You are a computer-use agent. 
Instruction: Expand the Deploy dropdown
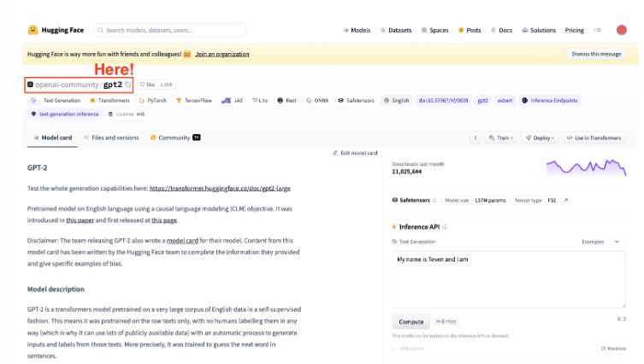pyautogui.click(x=541, y=138)
